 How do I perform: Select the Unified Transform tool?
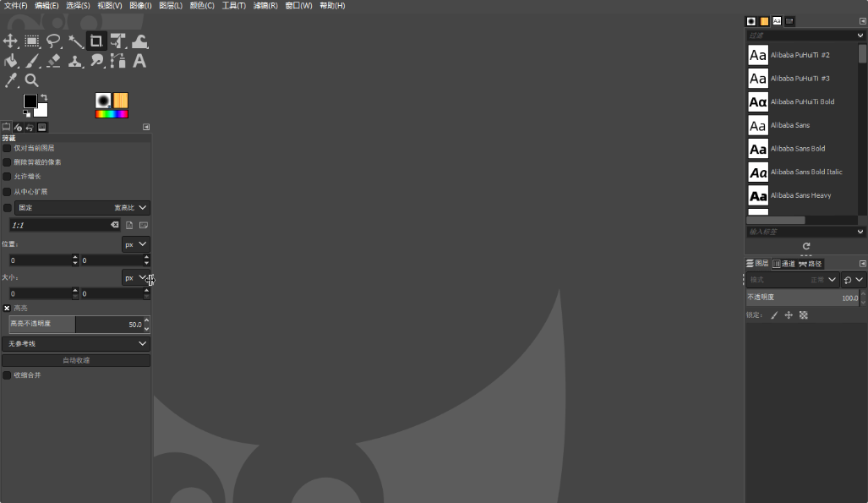click(x=118, y=41)
